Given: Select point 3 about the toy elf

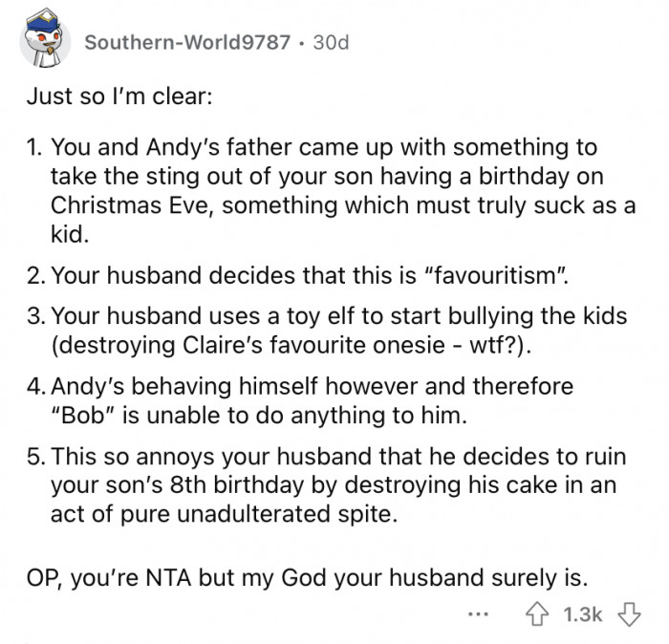Looking at the screenshot, I should (327, 330).
